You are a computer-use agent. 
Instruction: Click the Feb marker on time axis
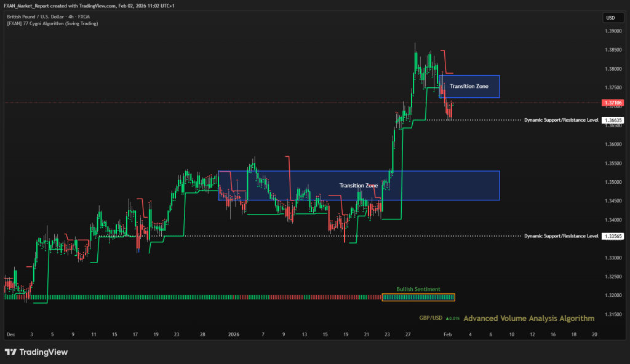447,334
